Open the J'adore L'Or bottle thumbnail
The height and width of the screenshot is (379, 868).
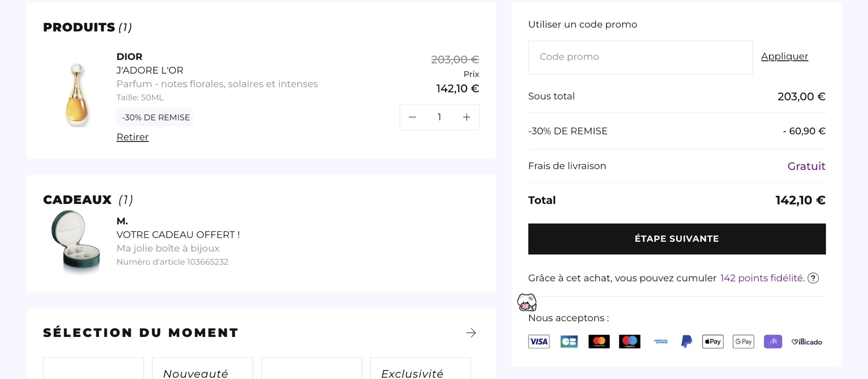[x=77, y=95]
